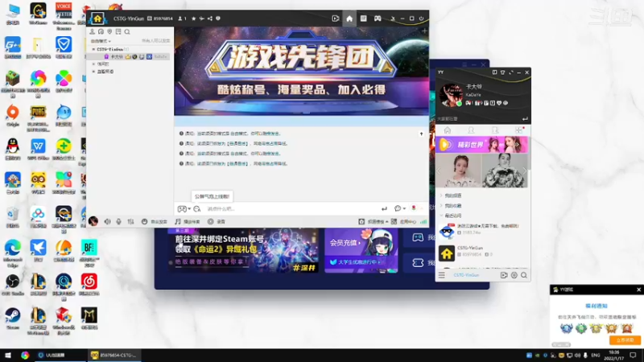Viewport: 644px width, 362px height.
Task: Open Chrome from the taskbar
Action: click(25, 355)
